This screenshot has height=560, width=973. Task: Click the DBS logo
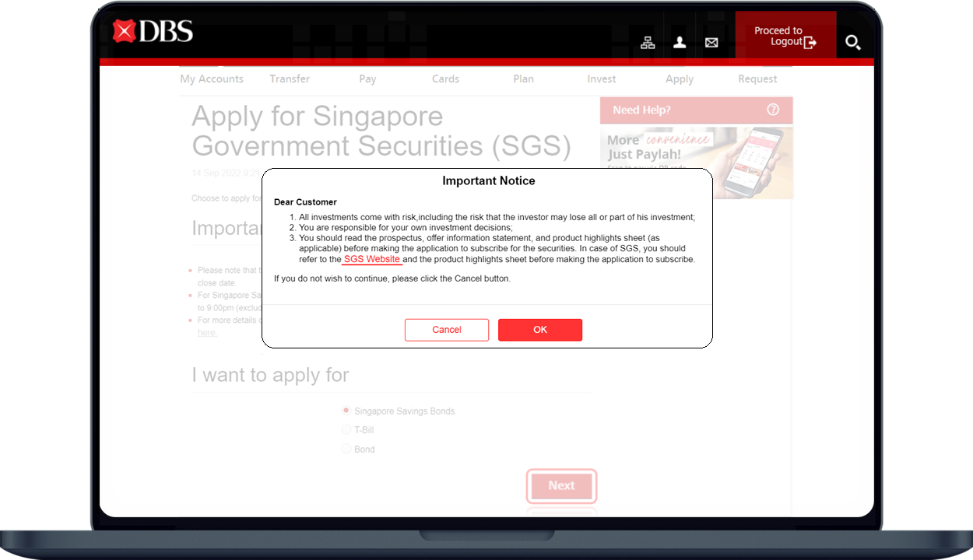tap(153, 32)
